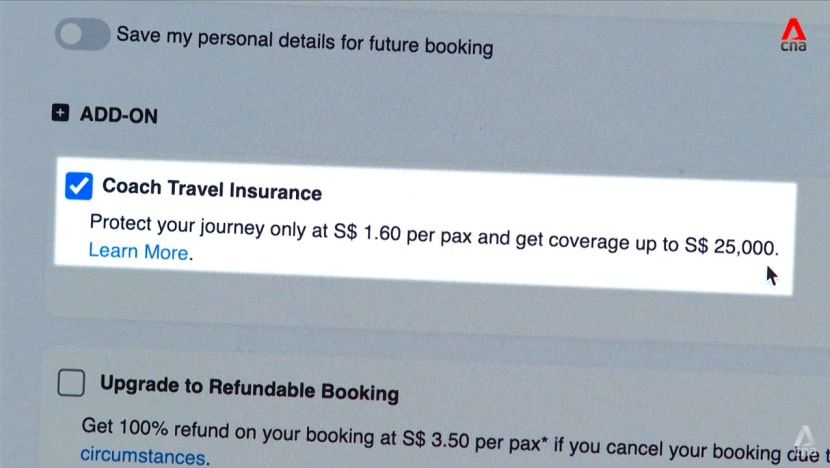Click the ADD-ON section heading
The height and width of the screenshot is (468, 830).
(119, 115)
